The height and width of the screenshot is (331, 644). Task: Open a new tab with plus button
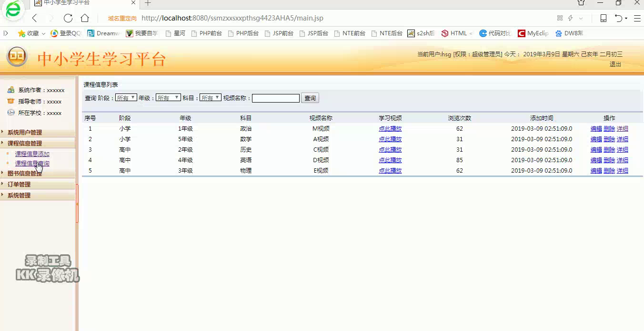coord(148,3)
